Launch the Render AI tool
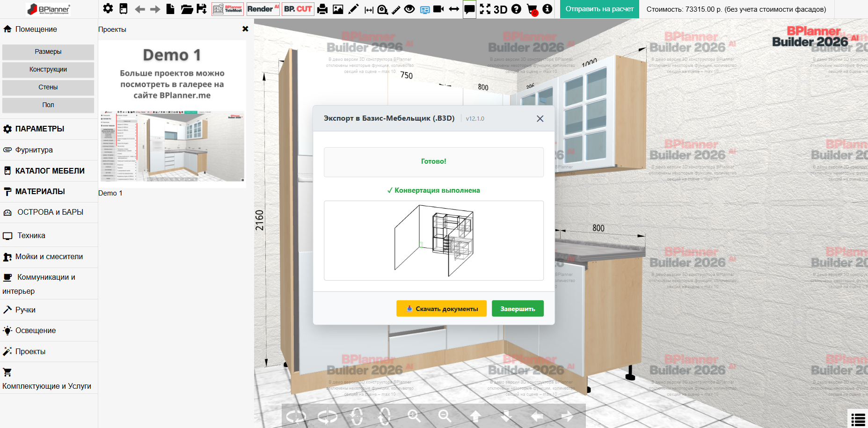The height and width of the screenshot is (428, 868). click(263, 9)
